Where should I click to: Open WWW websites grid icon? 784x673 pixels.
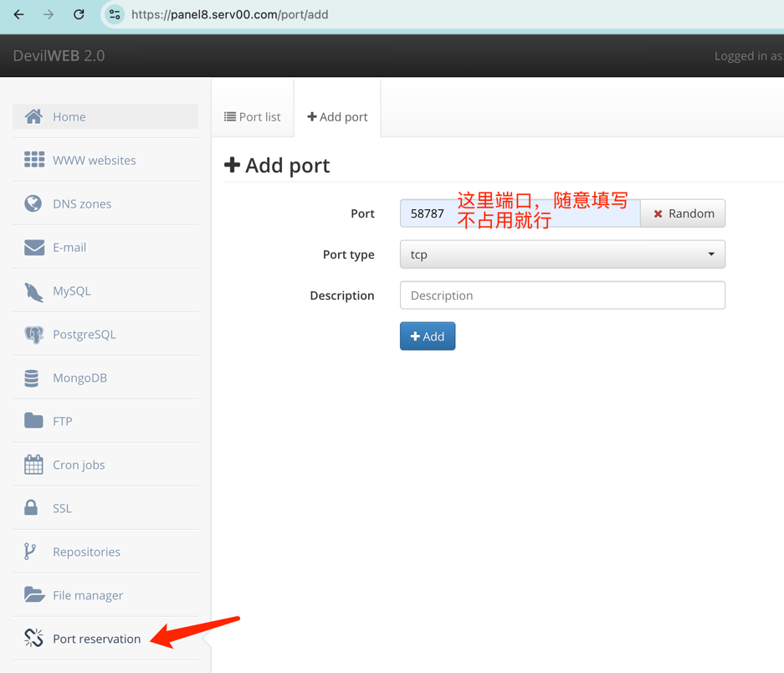click(34, 160)
